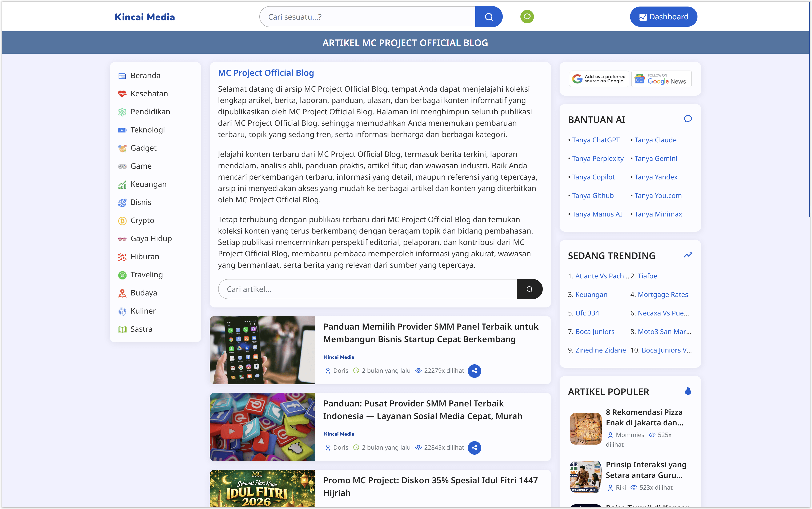
Task: Click the Teknologi battery icon
Action: coord(122,130)
